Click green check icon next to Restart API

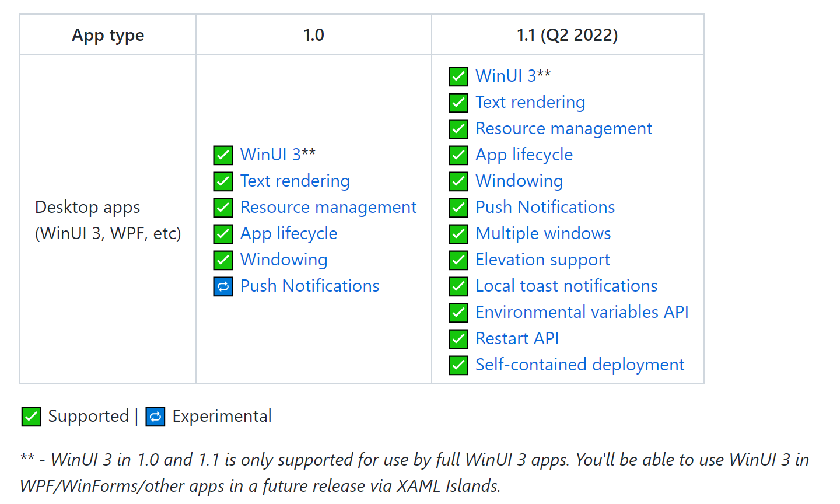tap(459, 339)
